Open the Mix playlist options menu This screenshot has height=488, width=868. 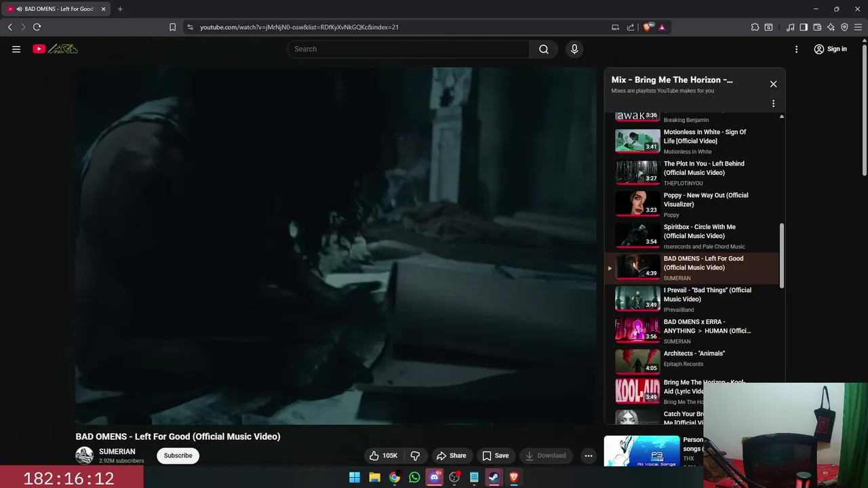pos(773,104)
